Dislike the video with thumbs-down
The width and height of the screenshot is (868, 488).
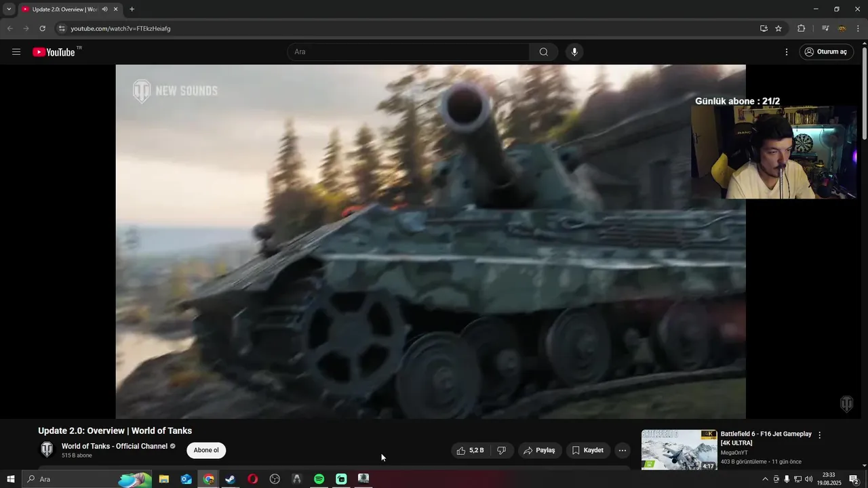point(502,450)
